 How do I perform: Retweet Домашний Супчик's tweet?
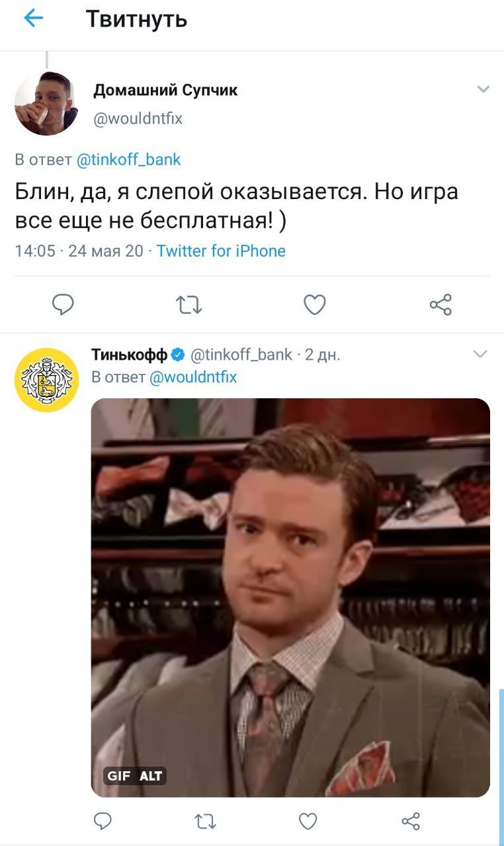click(x=189, y=305)
